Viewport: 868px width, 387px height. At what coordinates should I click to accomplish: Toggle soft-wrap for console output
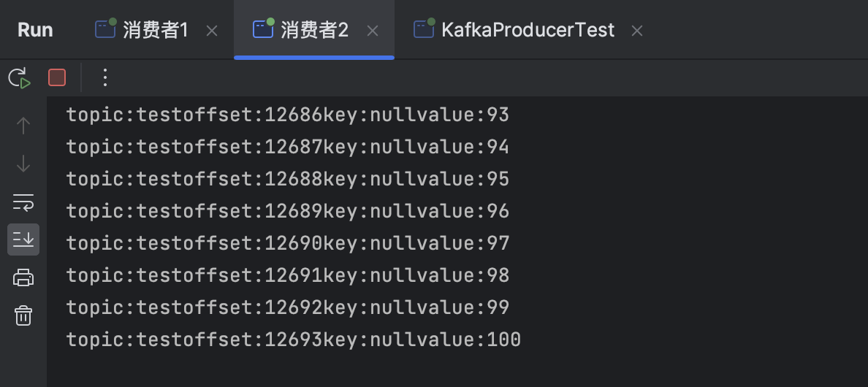click(23, 202)
